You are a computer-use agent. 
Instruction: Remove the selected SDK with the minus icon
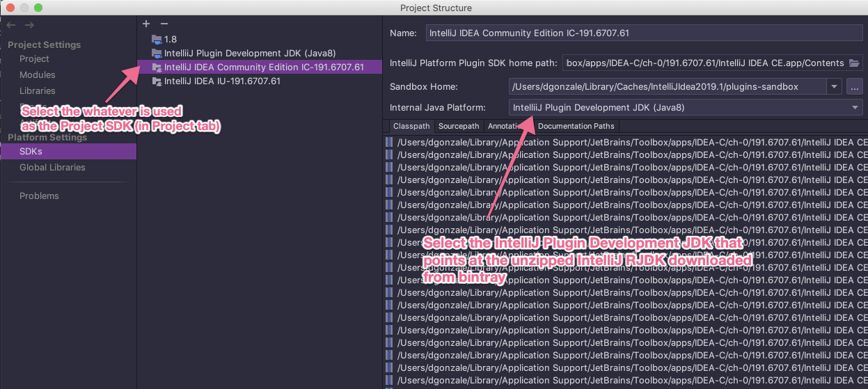tap(164, 24)
